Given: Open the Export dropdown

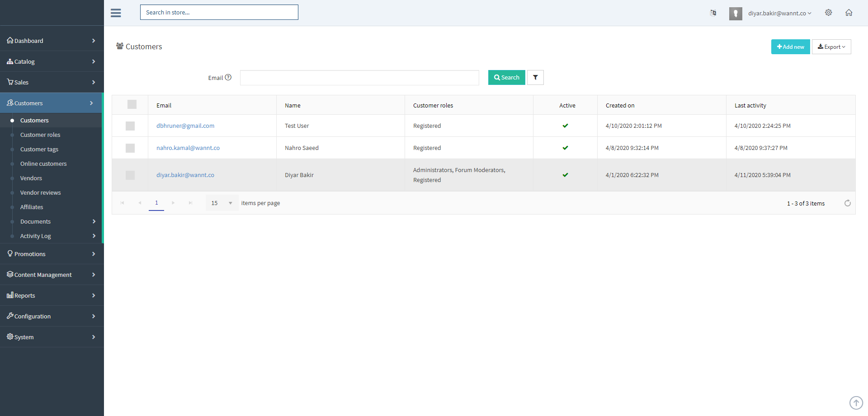Looking at the screenshot, I should (x=831, y=47).
